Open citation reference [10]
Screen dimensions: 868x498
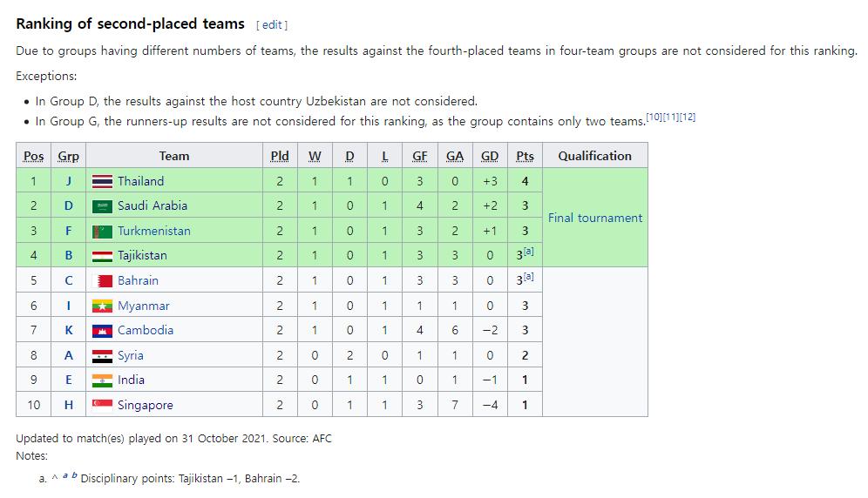point(654,117)
